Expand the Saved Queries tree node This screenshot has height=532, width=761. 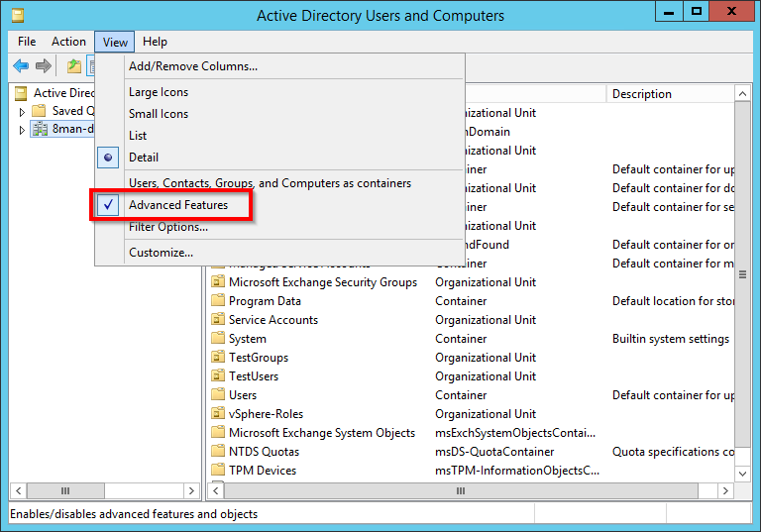coord(23,112)
